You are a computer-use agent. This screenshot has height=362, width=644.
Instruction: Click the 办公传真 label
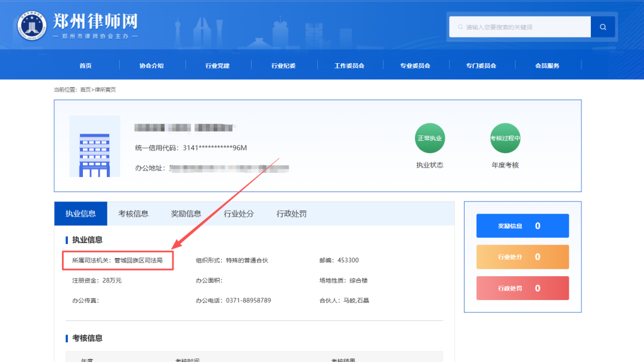coord(85,301)
